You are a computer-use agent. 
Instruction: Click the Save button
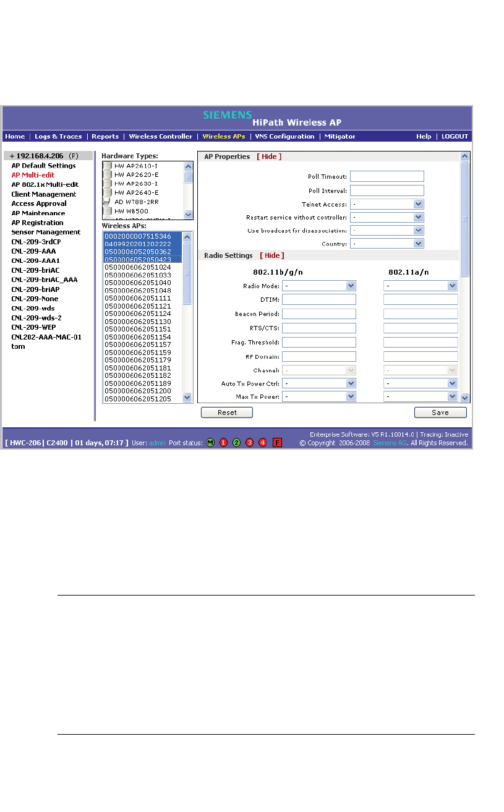tap(440, 412)
